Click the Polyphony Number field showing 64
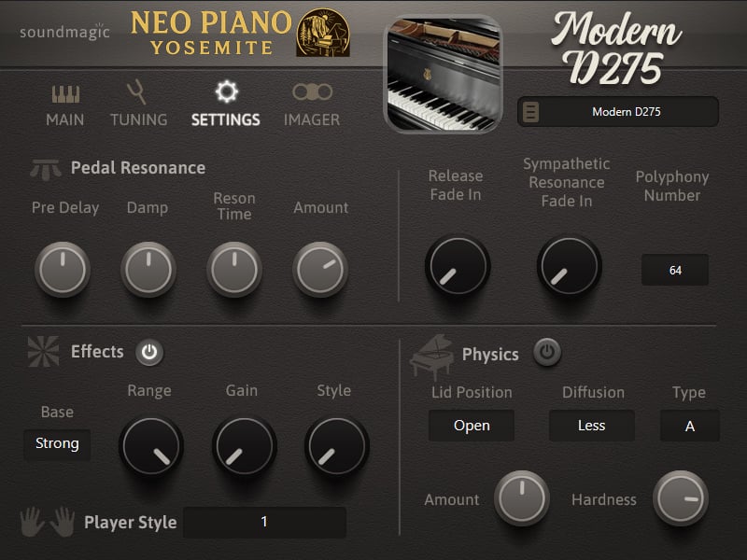Viewport: 747px width, 560px height. pyautogui.click(x=674, y=270)
